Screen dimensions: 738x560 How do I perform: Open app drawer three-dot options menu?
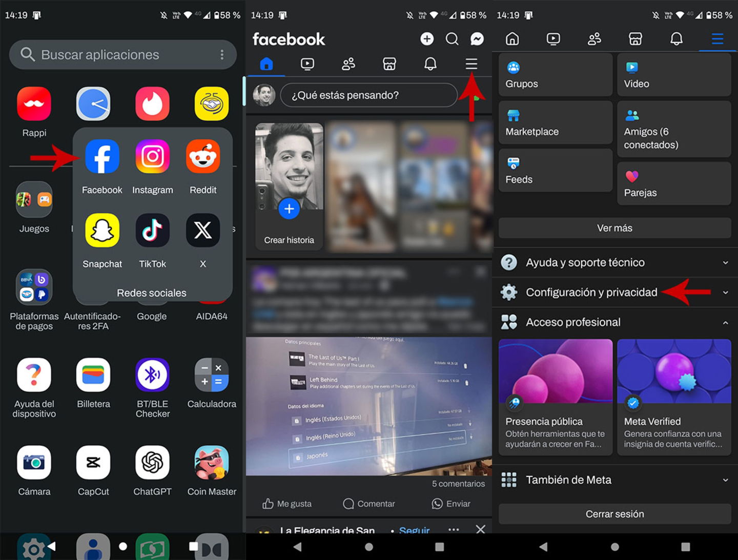coord(222,55)
